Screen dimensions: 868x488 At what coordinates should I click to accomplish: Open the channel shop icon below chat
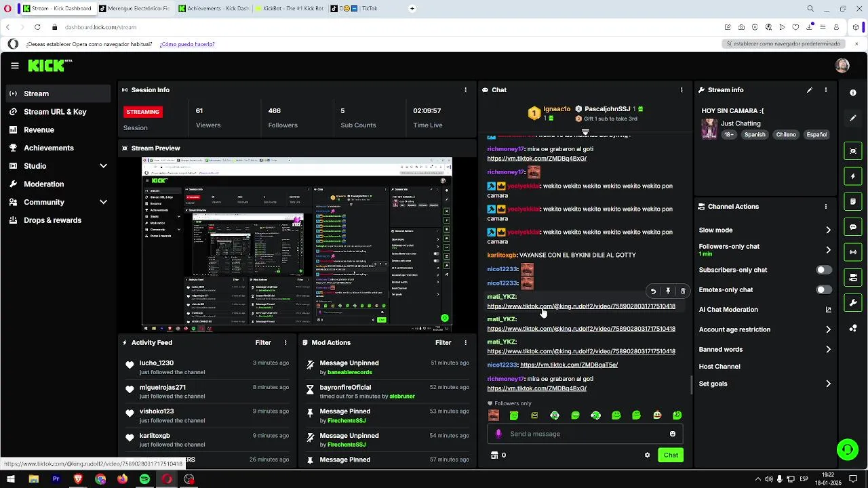pyautogui.click(x=494, y=455)
